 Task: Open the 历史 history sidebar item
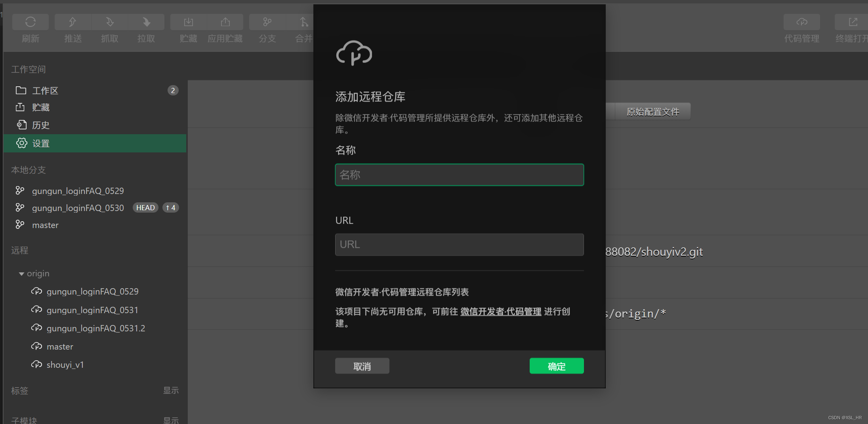pos(95,125)
